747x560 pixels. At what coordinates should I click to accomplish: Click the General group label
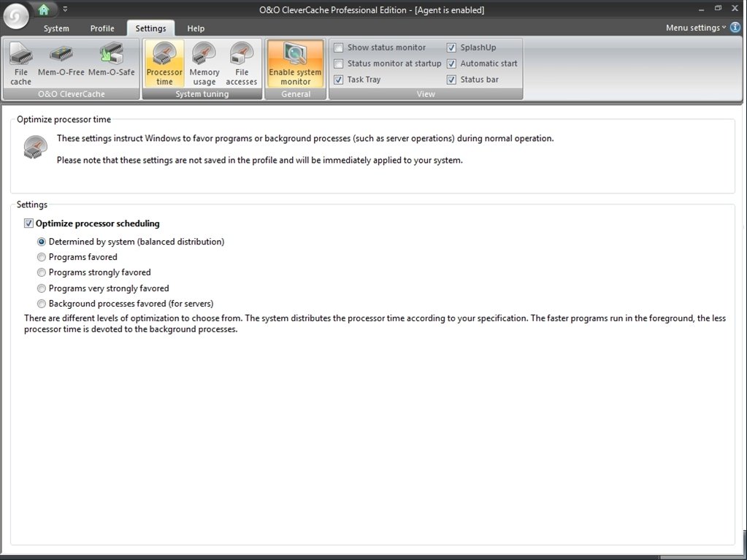pos(296,93)
